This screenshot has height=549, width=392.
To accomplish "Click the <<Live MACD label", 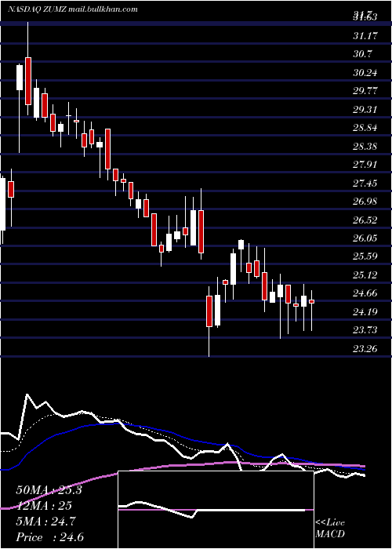I will tap(330, 529).
